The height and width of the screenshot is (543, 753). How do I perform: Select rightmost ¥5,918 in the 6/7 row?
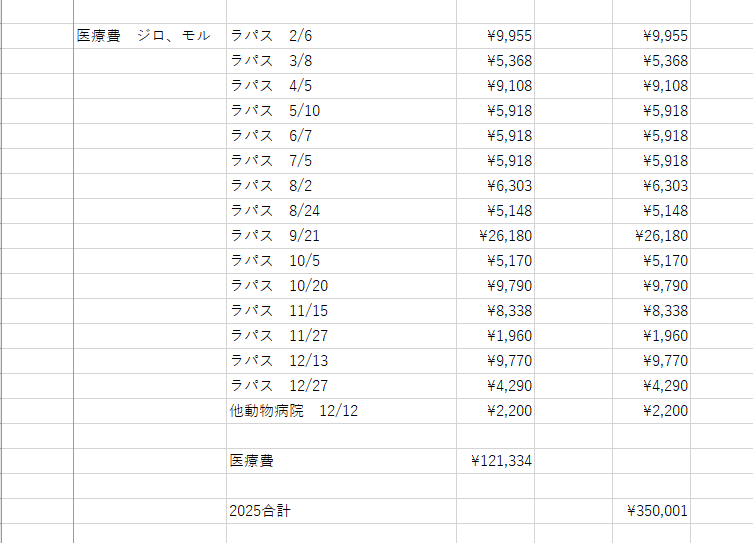point(651,136)
